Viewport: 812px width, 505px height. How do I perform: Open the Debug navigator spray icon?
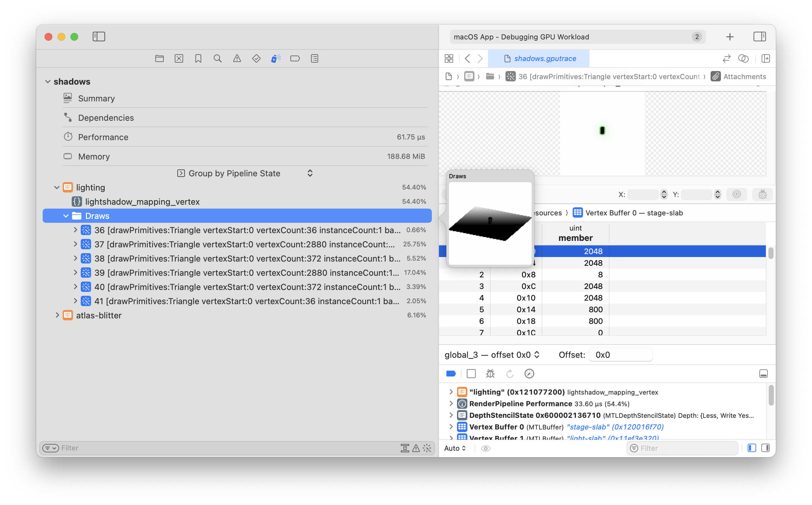pyautogui.click(x=276, y=59)
